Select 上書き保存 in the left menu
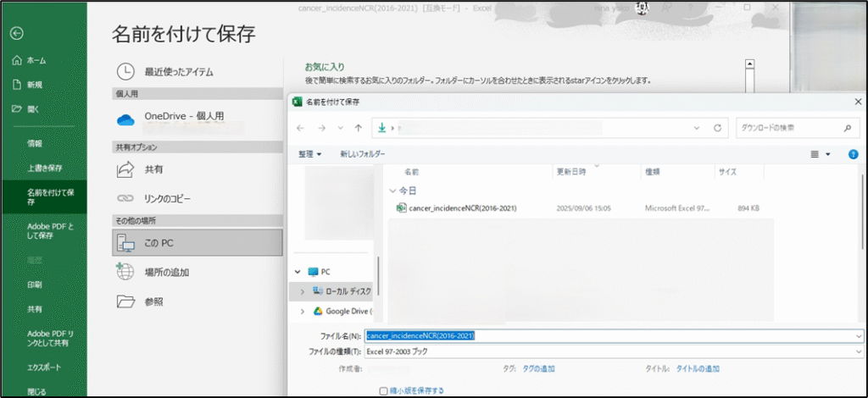This screenshot has width=868, height=398. point(47,168)
